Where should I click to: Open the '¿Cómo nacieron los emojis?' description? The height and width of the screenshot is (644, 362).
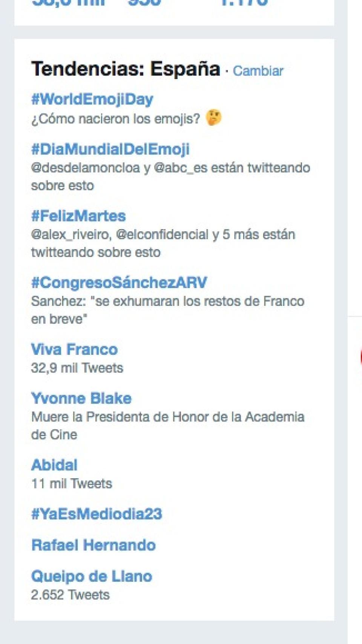(x=115, y=119)
